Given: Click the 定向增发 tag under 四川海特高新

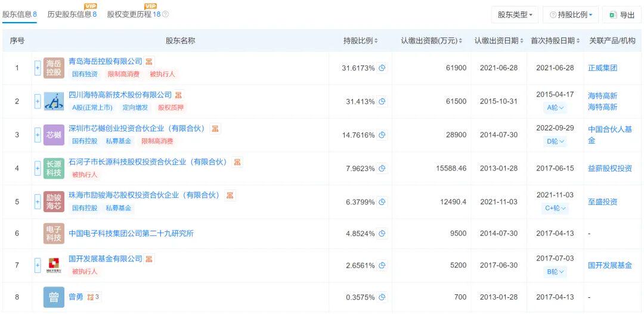Looking at the screenshot, I should pyautogui.click(x=135, y=107).
